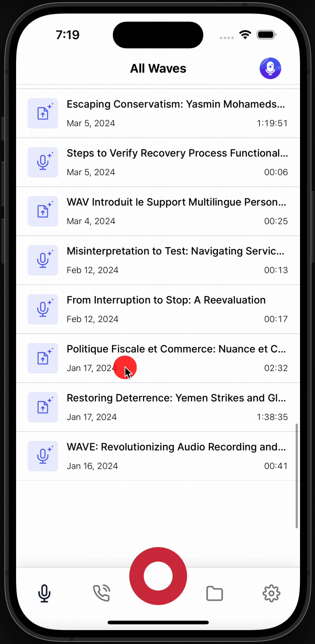Open the folders tab icon
The width and height of the screenshot is (315, 644).
pyautogui.click(x=215, y=593)
